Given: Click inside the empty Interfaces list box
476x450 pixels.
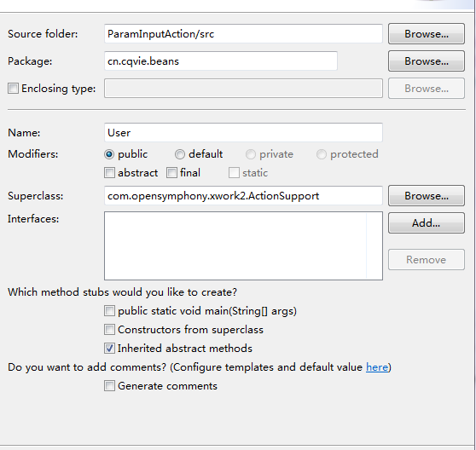Looking at the screenshot, I should click(243, 245).
